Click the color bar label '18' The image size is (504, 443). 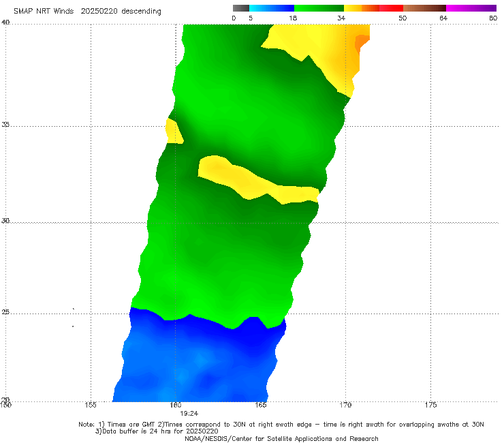293,18
